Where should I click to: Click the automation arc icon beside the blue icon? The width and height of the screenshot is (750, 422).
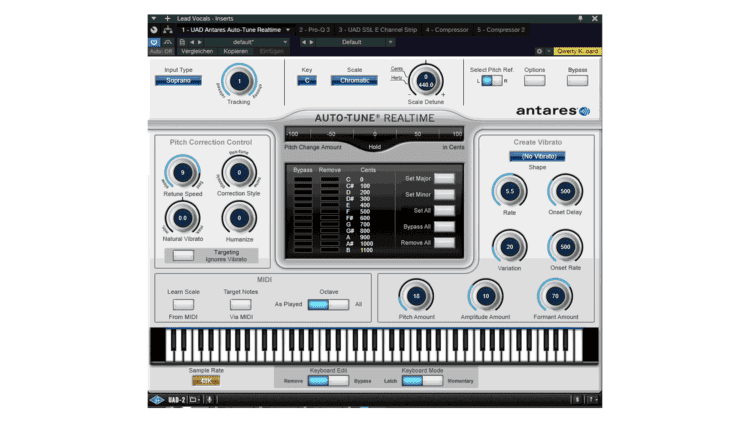pos(167,42)
